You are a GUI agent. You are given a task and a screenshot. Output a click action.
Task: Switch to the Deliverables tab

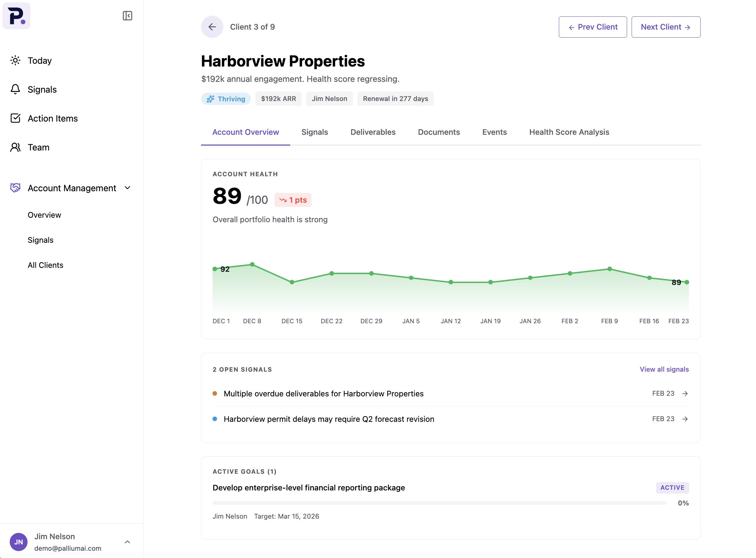pos(373,132)
